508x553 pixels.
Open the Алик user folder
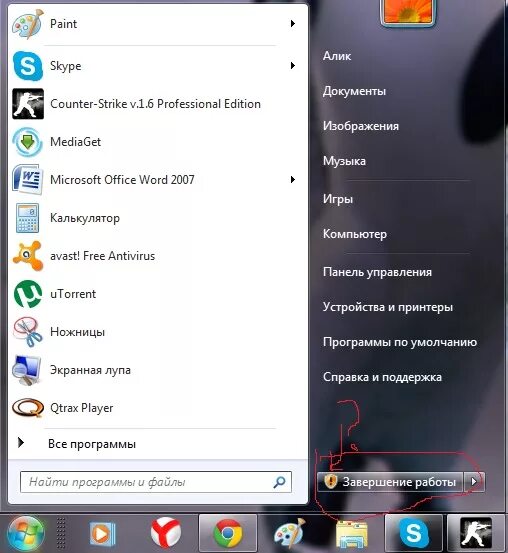coord(337,56)
